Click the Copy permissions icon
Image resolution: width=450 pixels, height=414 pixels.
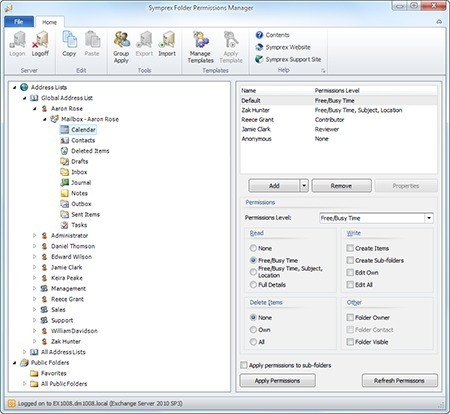(x=69, y=44)
